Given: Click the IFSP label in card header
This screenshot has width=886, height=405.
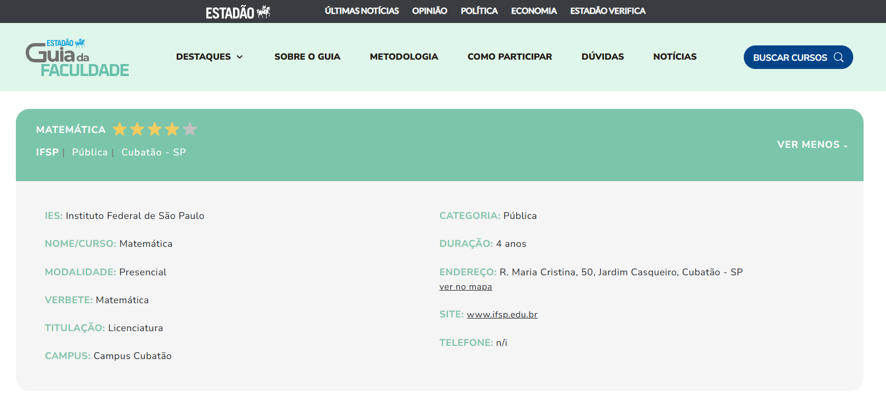Looking at the screenshot, I should 47,153.
